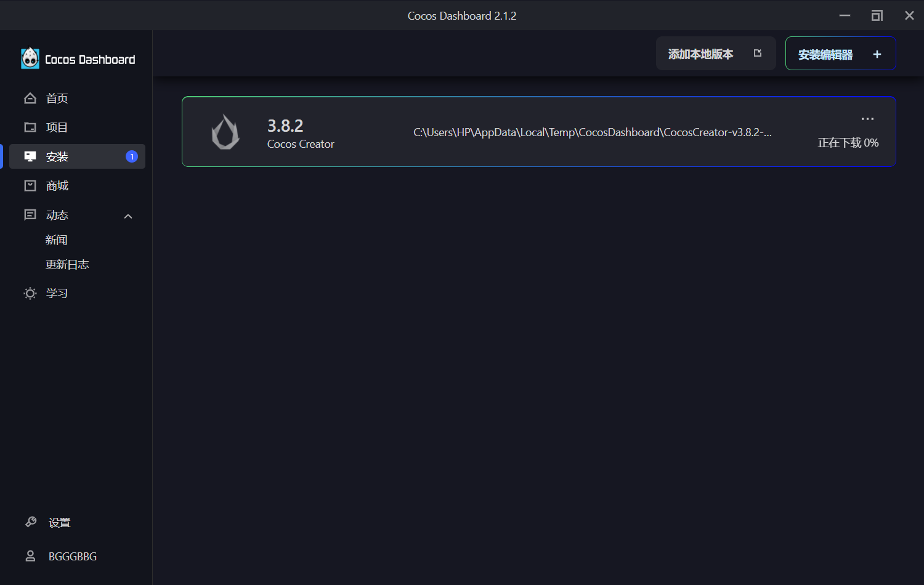Click the news icon beside 动态
Screen dimensions: 924x585
point(30,215)
